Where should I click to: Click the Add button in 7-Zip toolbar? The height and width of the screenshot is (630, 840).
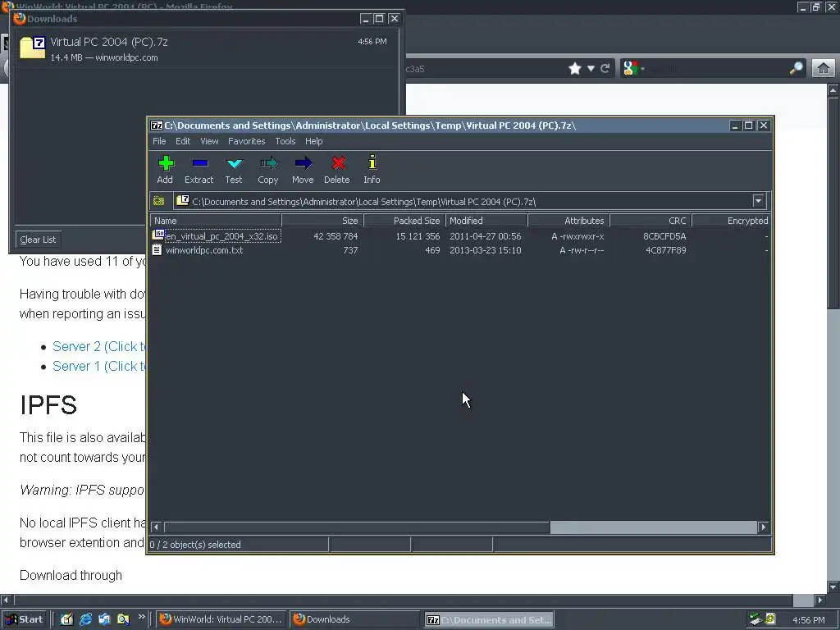165,169
